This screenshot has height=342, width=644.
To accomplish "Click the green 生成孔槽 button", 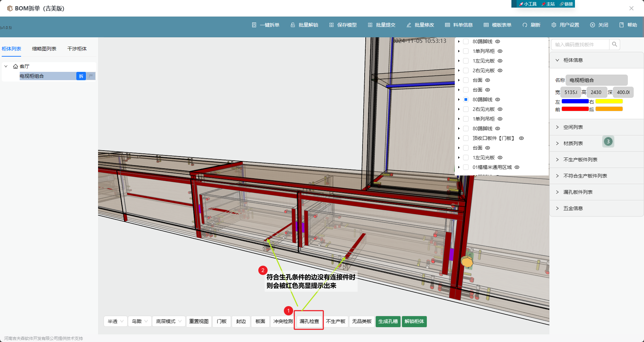I will [x=388, y=321].
